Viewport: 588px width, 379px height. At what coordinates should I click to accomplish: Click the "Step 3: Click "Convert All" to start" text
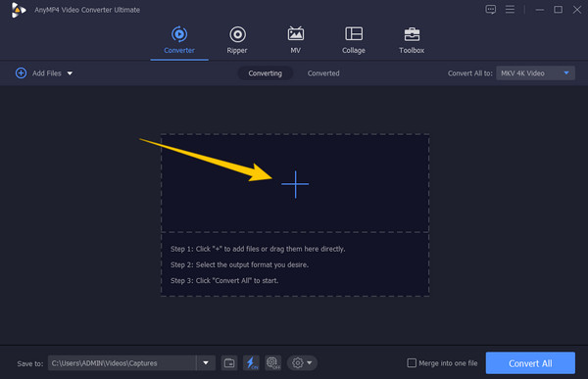[224, 280]
